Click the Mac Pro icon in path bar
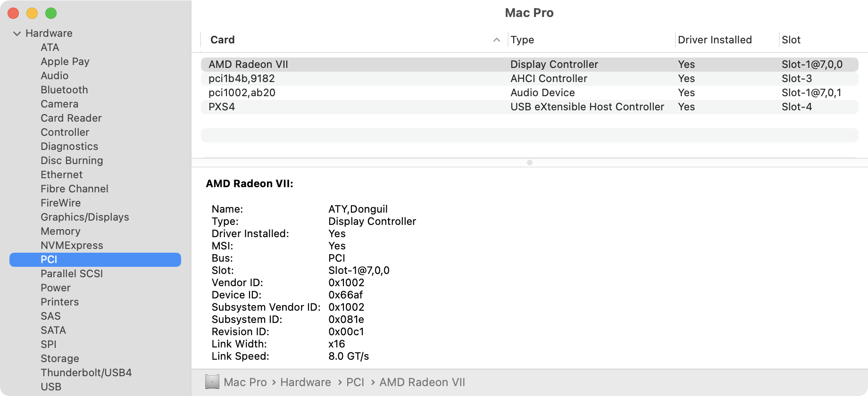868x396 pixels. tap(212, 382)
